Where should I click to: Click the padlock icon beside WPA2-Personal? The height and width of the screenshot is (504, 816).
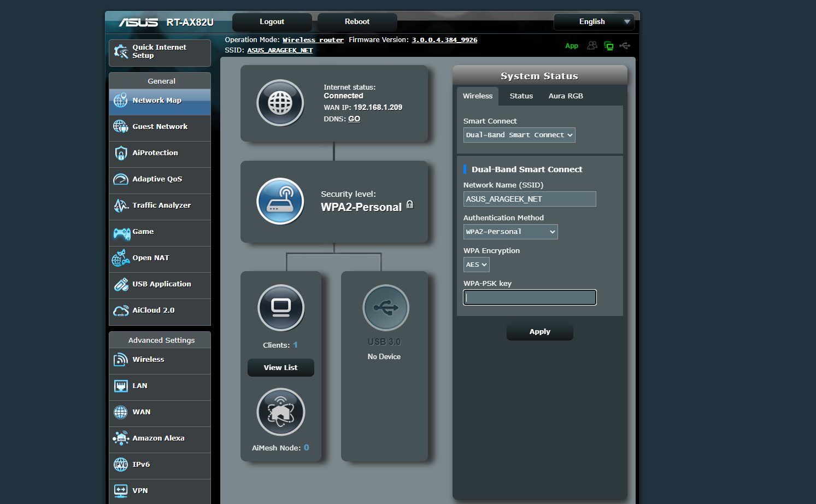(410, 204)
